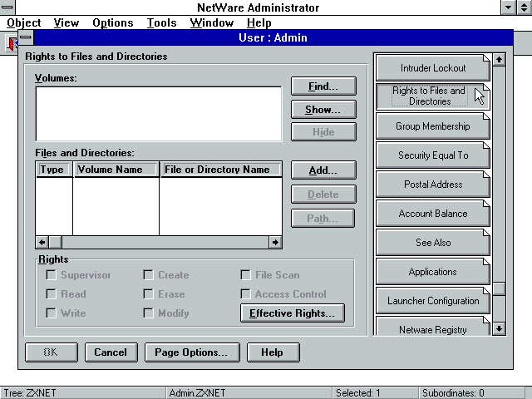The height and width of the screenshot is (399, 532).
Task: Click page list scroll down arrow
Action: click(x=499, y=328)
